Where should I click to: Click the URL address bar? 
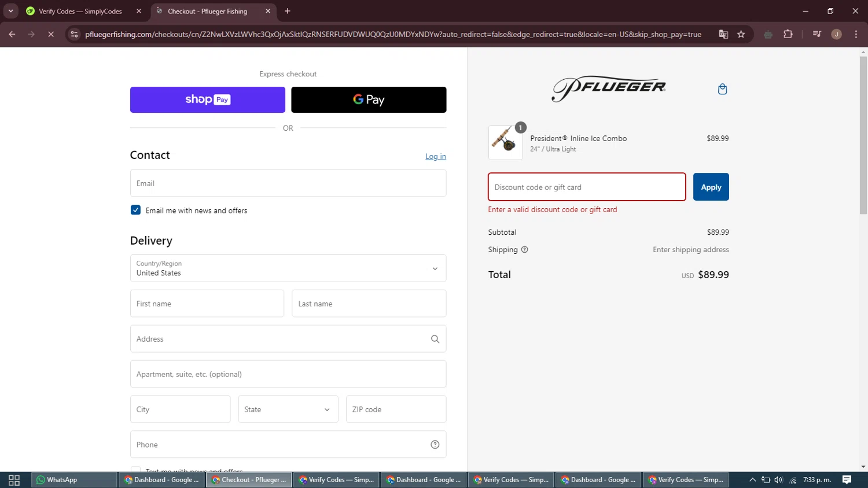tap(393, 34)
